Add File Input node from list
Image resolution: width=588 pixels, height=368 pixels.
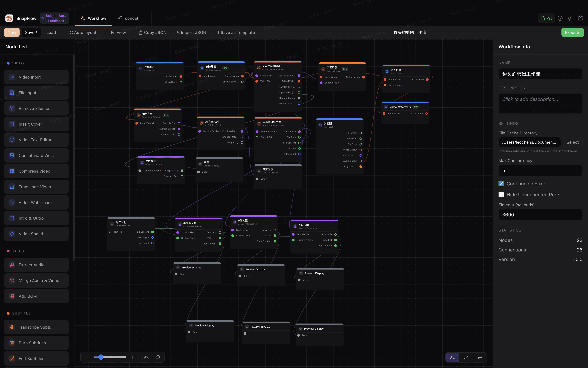36,93
